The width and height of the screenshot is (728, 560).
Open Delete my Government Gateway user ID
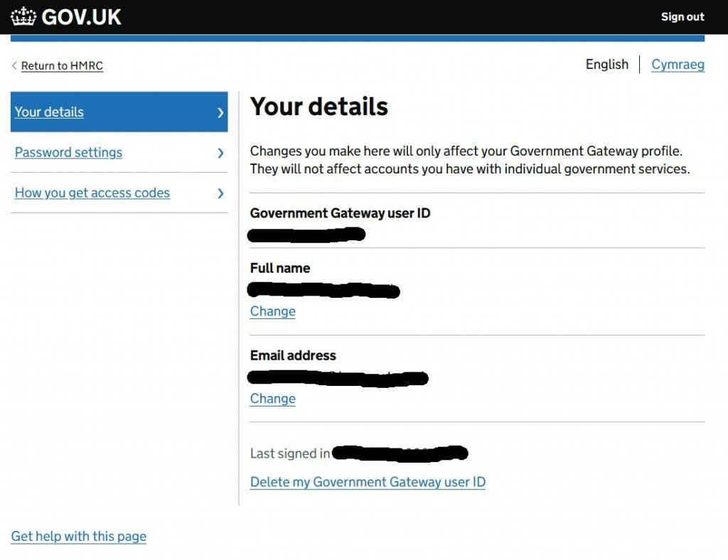(368, 482)
